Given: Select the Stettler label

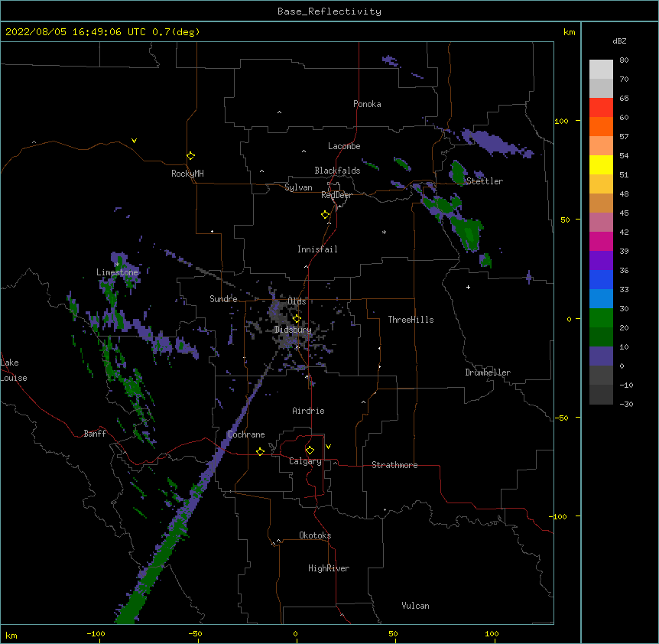Looking at the screenshot, I should 485,181.
